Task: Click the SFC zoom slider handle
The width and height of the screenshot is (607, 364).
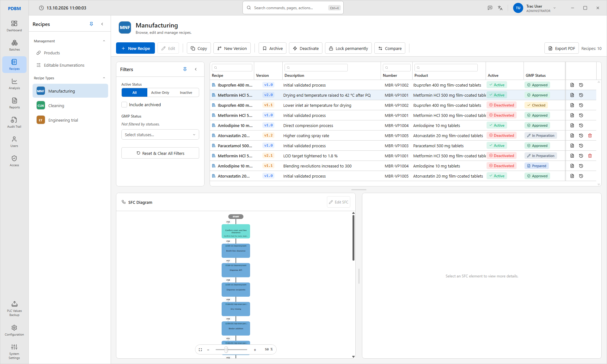Action: 226,349
